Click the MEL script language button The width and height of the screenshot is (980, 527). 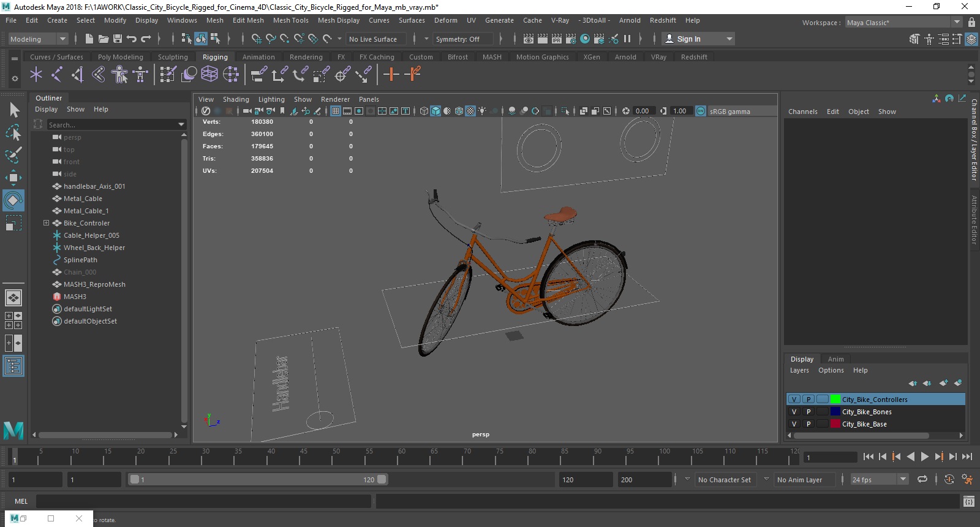(21, 501)
